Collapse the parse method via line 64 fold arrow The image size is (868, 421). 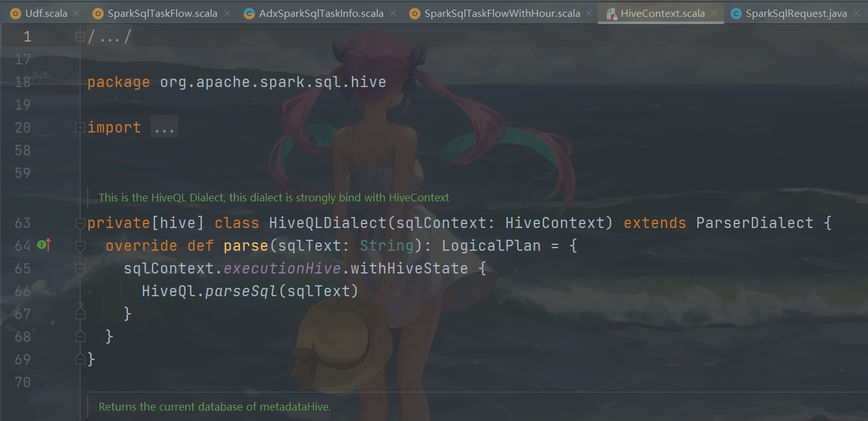click(x=79, y=246)
